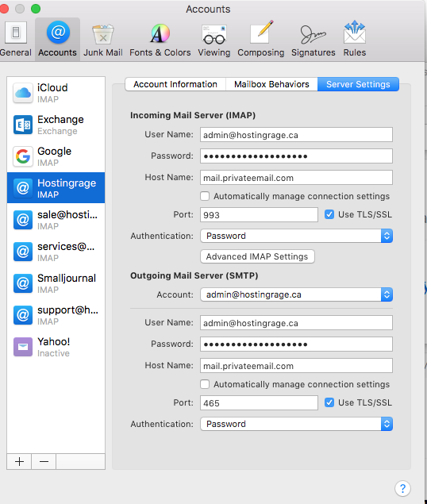Image resolution: width=427 pixels, height=504 pixels.
Task: Click outgoing User Name field
Action: (296, 323)
